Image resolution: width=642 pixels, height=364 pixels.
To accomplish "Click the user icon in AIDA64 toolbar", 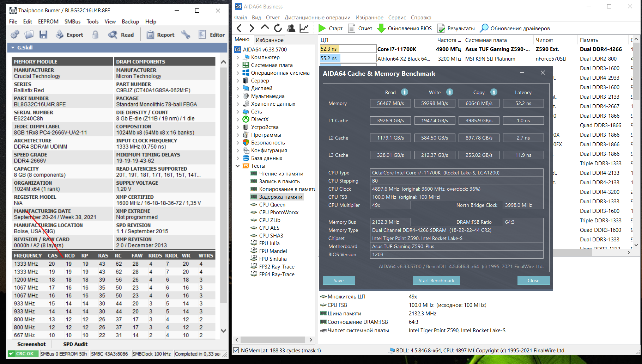I will pos(291,28).
